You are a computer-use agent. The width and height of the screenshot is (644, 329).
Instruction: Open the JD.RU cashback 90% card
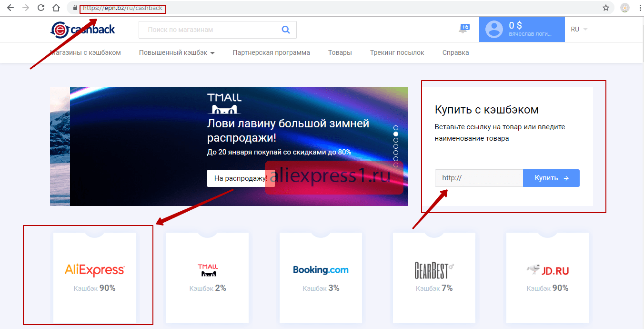547,278
